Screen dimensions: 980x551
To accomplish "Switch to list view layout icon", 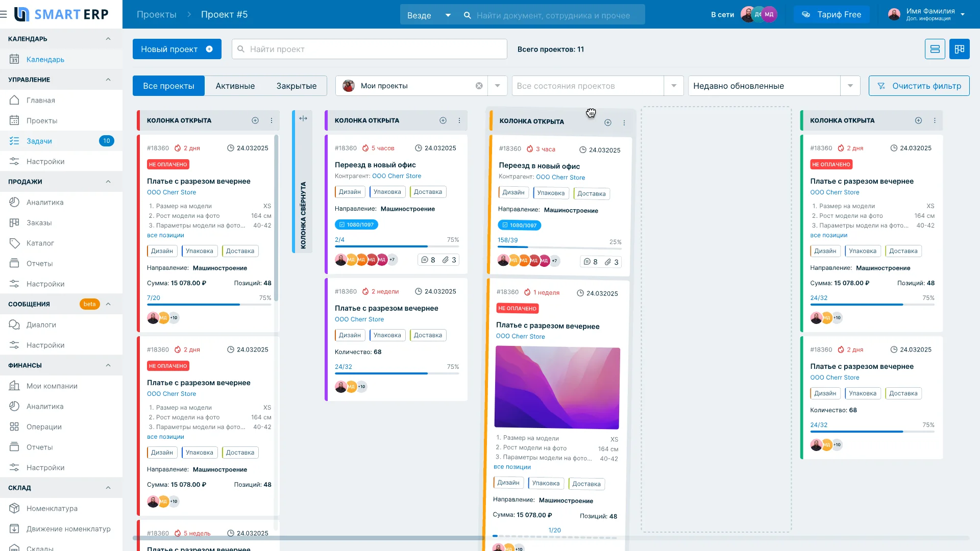I will [x=935, y=49].
